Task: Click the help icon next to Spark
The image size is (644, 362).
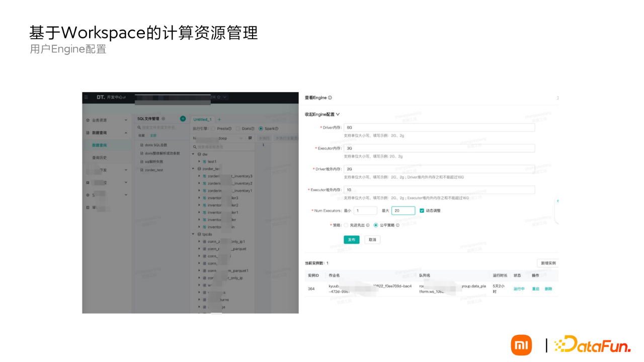Action: pos(276,128)
